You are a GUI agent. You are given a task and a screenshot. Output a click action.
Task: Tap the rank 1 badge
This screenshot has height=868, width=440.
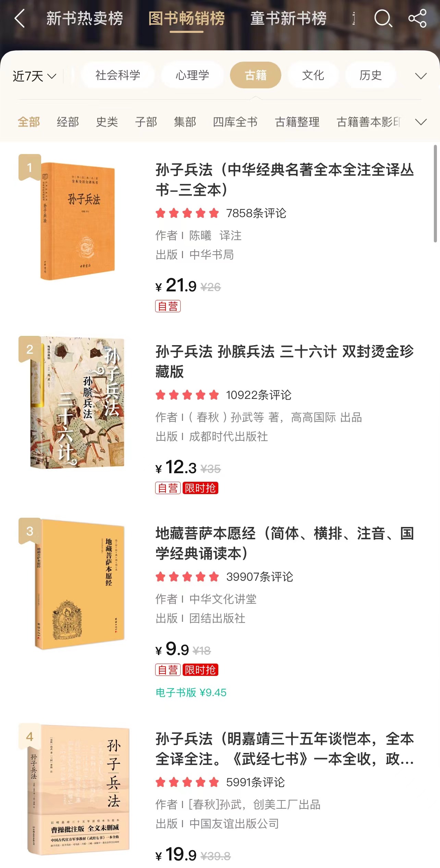(x=30, y=167)
